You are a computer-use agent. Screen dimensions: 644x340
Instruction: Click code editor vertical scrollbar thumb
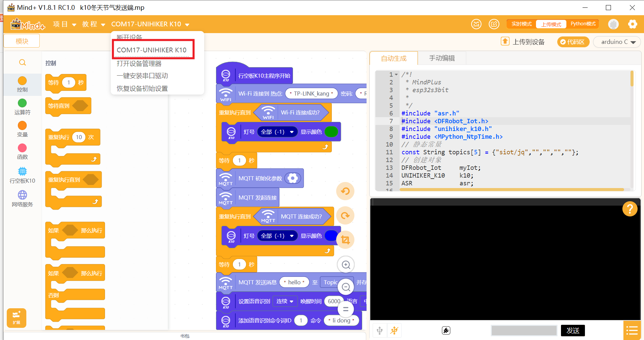tap(632, 78)
